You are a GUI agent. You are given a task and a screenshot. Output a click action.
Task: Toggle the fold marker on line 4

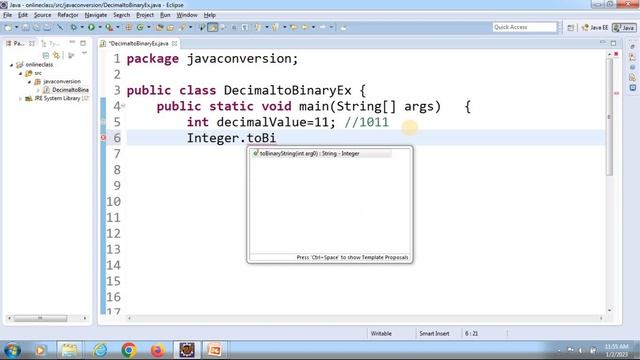[123, 106]
